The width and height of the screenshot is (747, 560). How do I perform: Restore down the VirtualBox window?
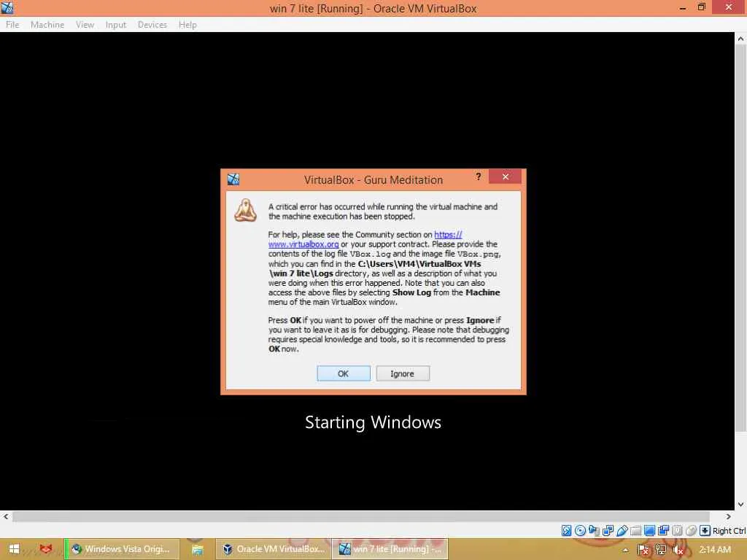701,7
